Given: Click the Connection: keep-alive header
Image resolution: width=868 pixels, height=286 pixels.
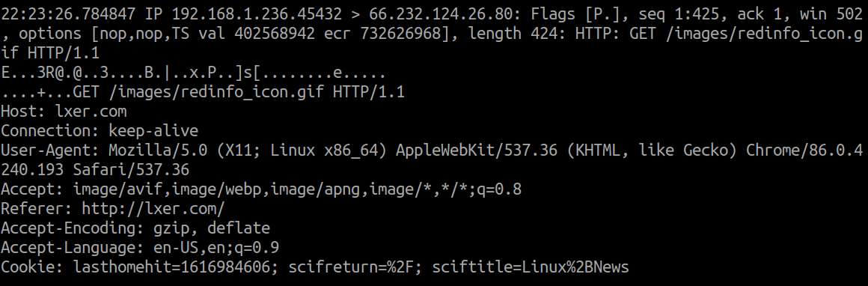Looking at the screenshot, I should pyautogui.click(x=99, y=131).
